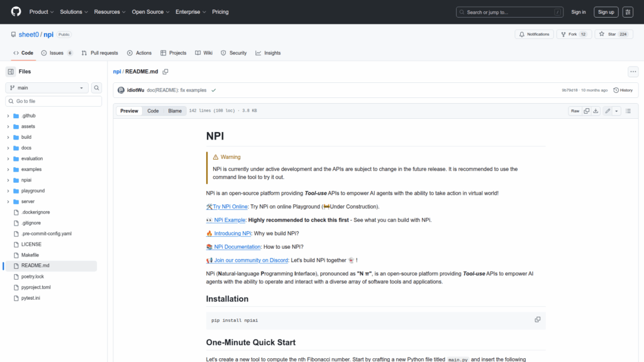Edit the file with pencil icon
The height and width of the screenshot is (362, 644).
608,111
